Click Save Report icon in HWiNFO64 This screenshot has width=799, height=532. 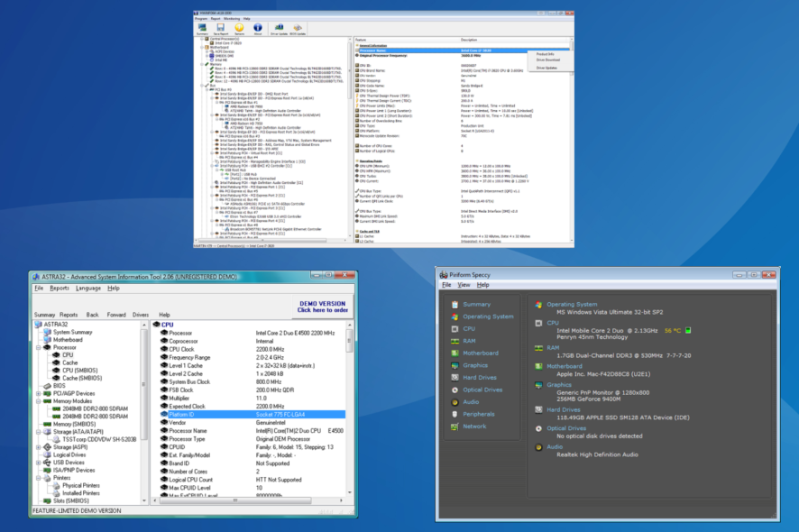pos(221,29)
